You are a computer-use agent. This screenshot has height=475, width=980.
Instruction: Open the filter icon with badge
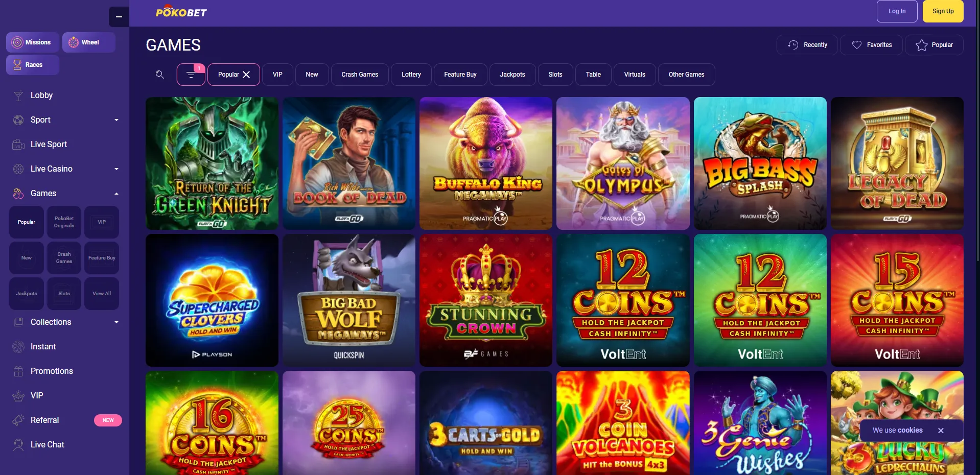point(191,75)
